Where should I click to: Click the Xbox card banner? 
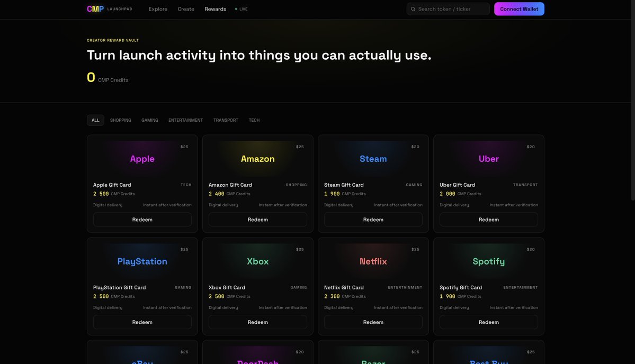257,261
